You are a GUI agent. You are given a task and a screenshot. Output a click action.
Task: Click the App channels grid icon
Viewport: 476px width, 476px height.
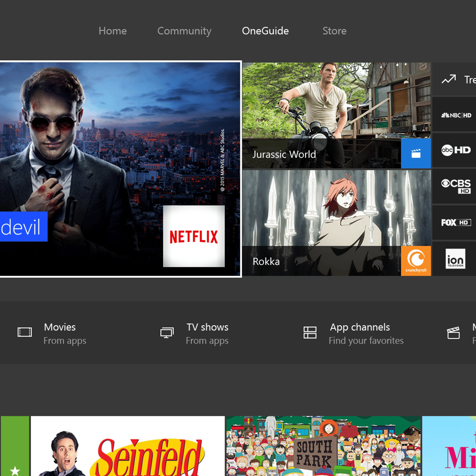(310, 333)
